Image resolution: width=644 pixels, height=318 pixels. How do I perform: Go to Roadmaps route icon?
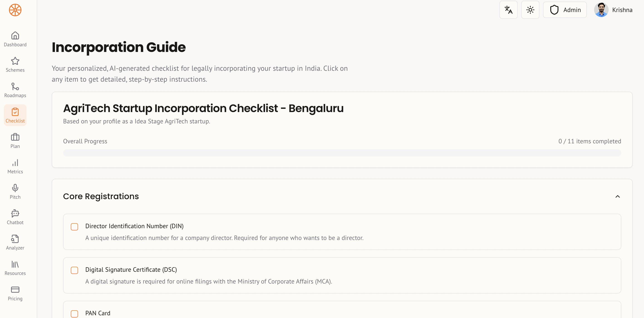tap(15, 86)
